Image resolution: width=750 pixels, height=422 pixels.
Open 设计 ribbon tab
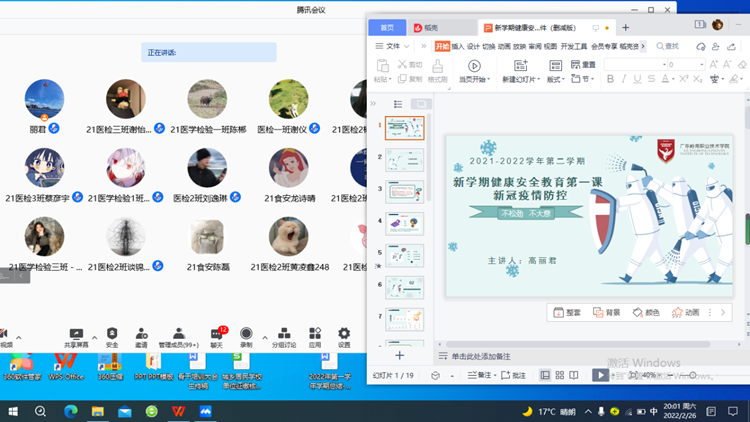tap(473, 46)
